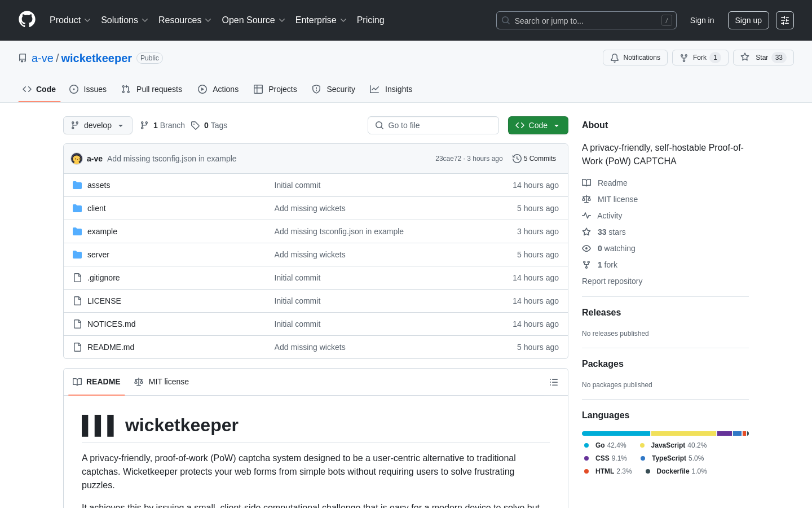Open the TypeScript 5.0% language link
812x508 pixels.
pos(672,458)
